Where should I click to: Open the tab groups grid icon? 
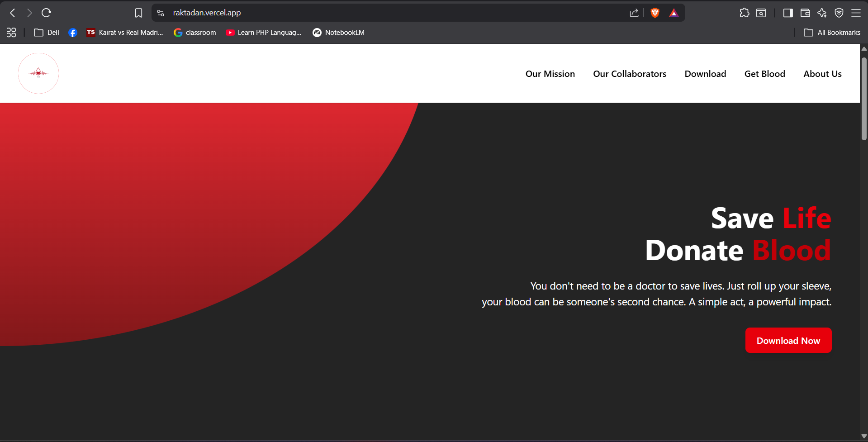point(11,32)
